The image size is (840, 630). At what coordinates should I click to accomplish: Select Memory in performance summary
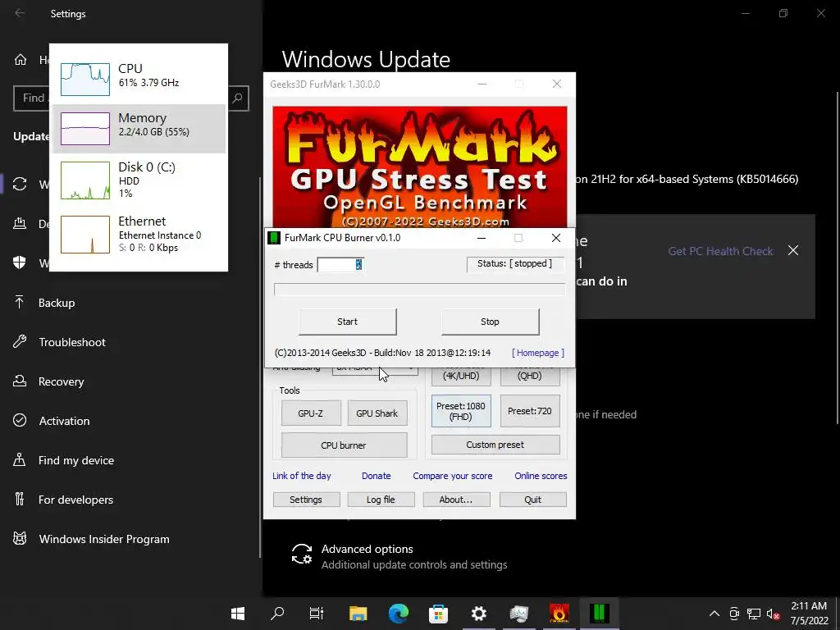point(139,129)
